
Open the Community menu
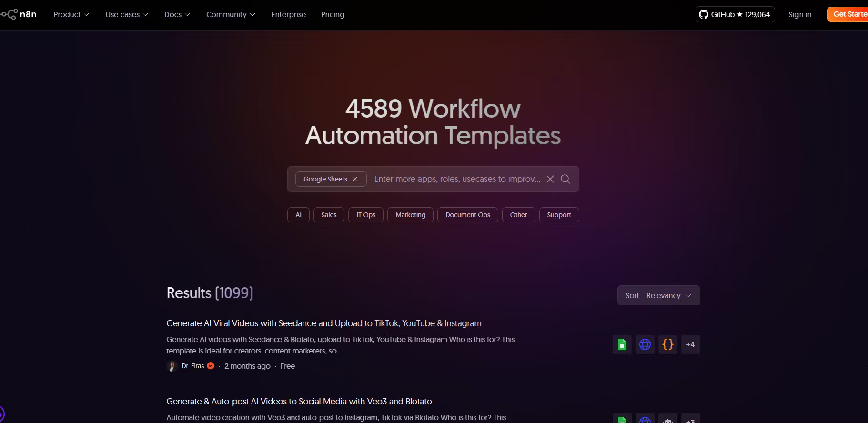tap(231, 14)
